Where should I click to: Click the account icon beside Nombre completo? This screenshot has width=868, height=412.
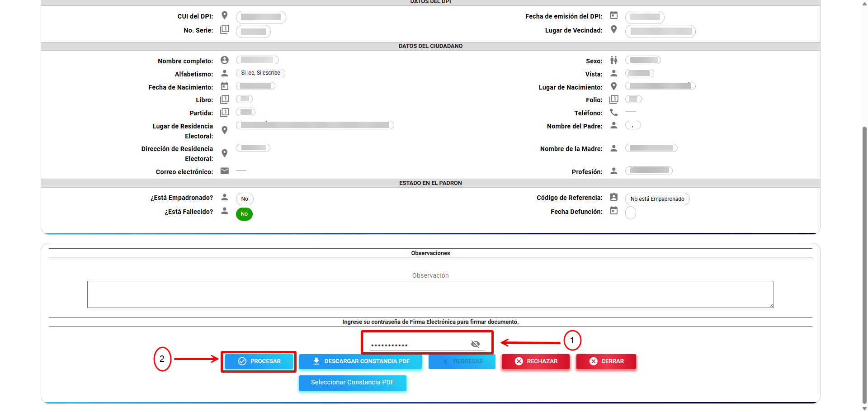coord(224,60)
